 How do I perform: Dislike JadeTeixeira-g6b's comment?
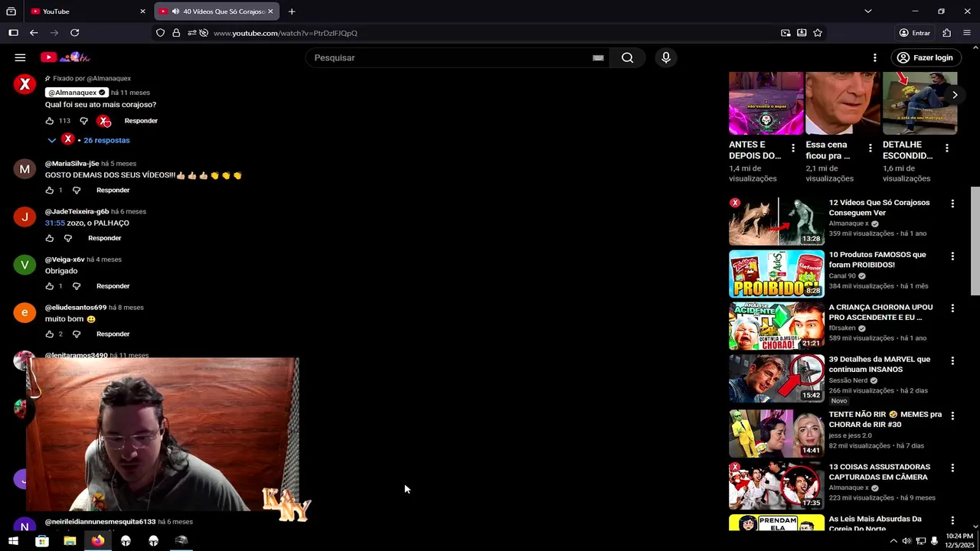[67, 238]
